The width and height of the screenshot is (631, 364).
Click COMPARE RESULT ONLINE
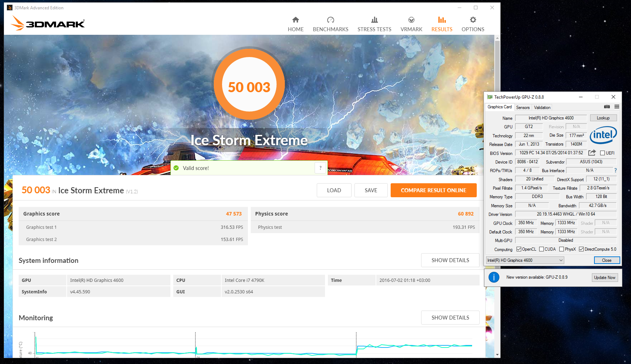(x=433, y=190)
